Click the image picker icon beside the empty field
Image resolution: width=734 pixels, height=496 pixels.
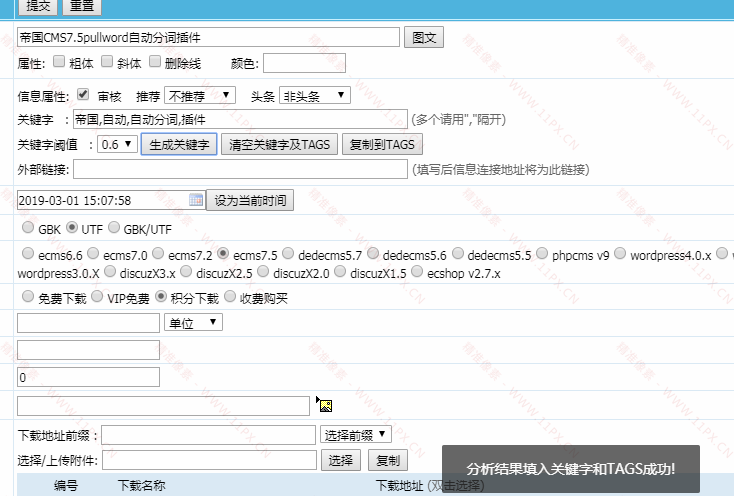(x=326, y=406)
